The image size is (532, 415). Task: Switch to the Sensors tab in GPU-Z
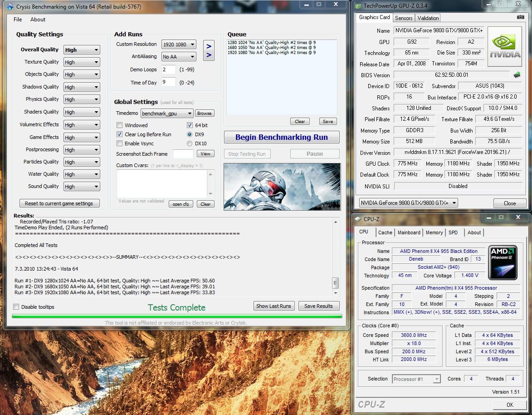[404, 18]
